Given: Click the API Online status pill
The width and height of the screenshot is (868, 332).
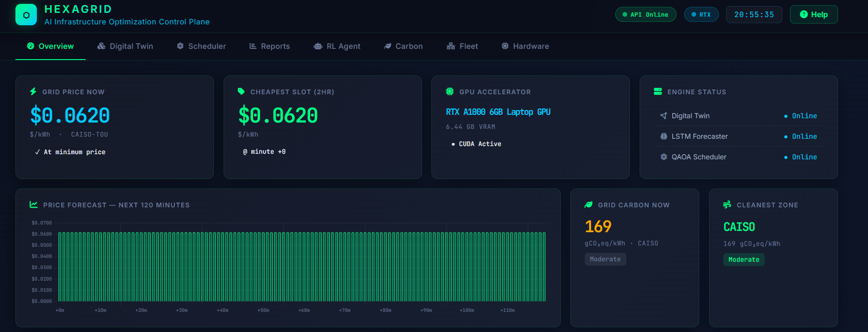Looking at the screenshot, I should click(x=646, y=15).
